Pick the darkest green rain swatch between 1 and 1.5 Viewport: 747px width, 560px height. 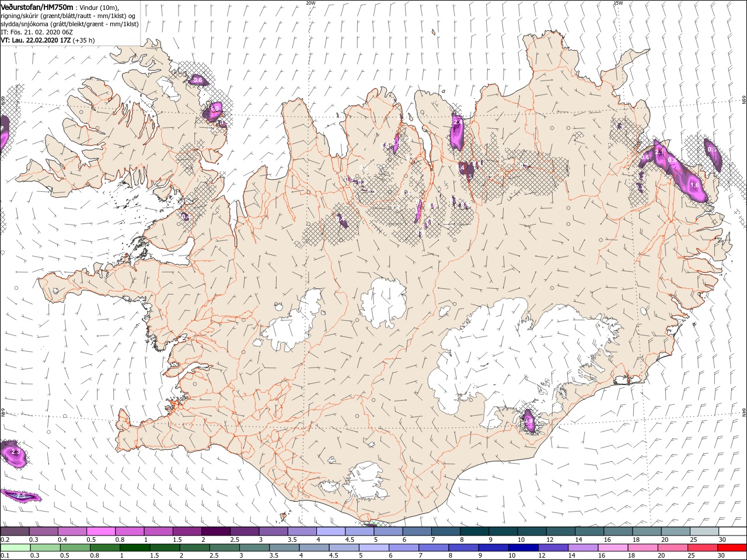pos(135,547)
